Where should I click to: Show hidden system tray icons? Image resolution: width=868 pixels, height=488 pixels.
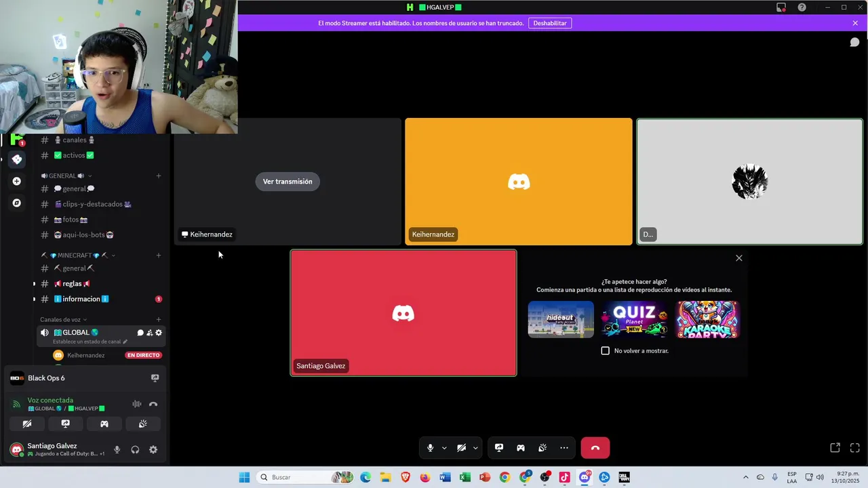click(x=746, y=477)
